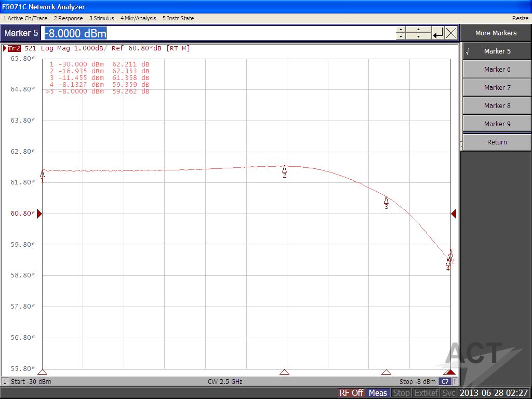Screen dimensions: 532x399
Task: Click the Tr2 trace label
Action: tap(14, 48)
